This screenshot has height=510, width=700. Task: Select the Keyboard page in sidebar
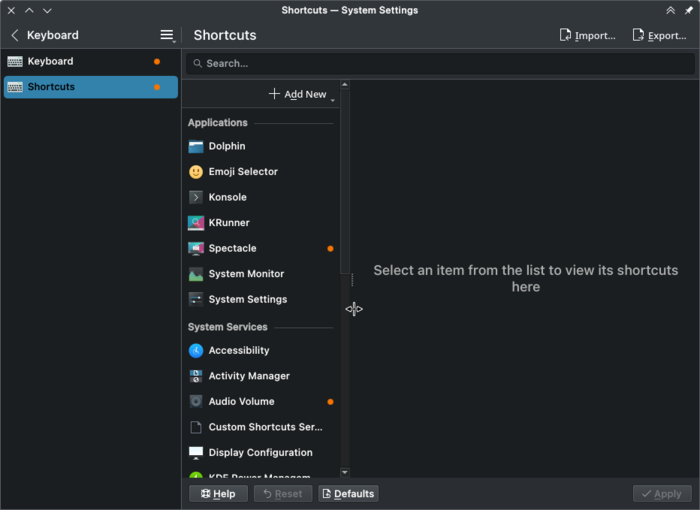pos(50,61)
